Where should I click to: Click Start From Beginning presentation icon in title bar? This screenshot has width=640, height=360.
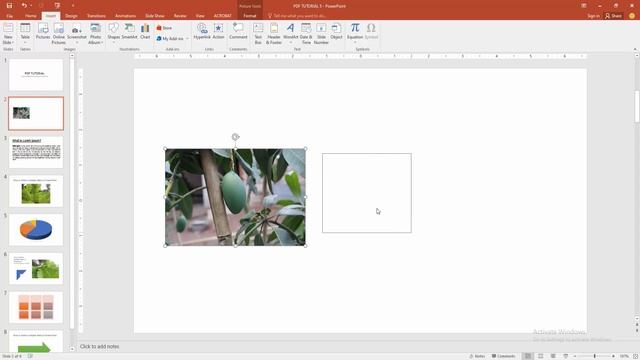[x=57, y=6]
